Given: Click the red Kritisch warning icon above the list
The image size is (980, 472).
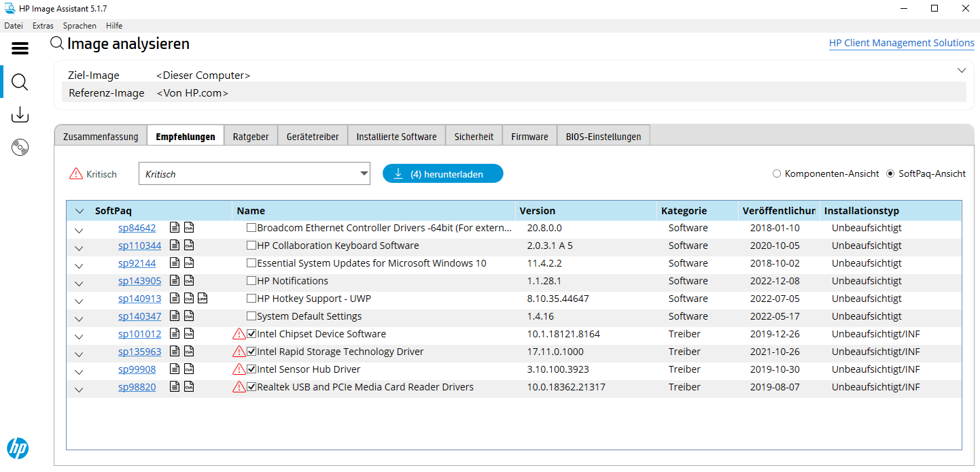Looking at the screenshot, I should [x=76, y=174].
